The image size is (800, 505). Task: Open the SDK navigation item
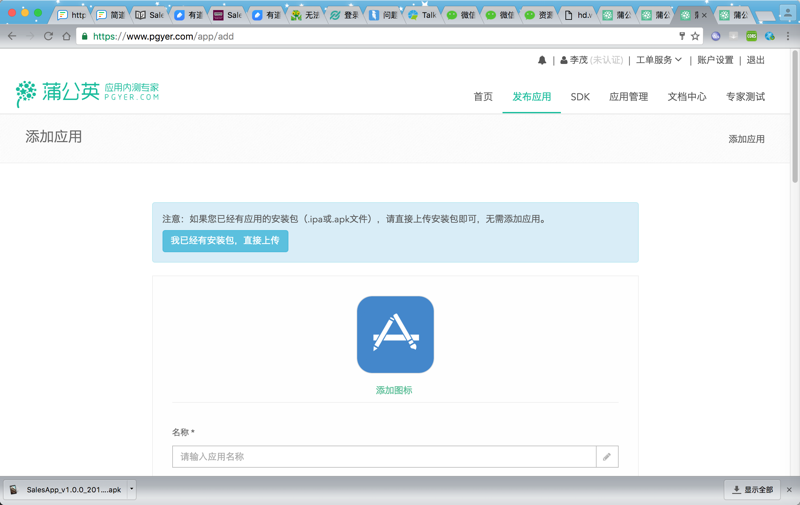pos(580,97)
